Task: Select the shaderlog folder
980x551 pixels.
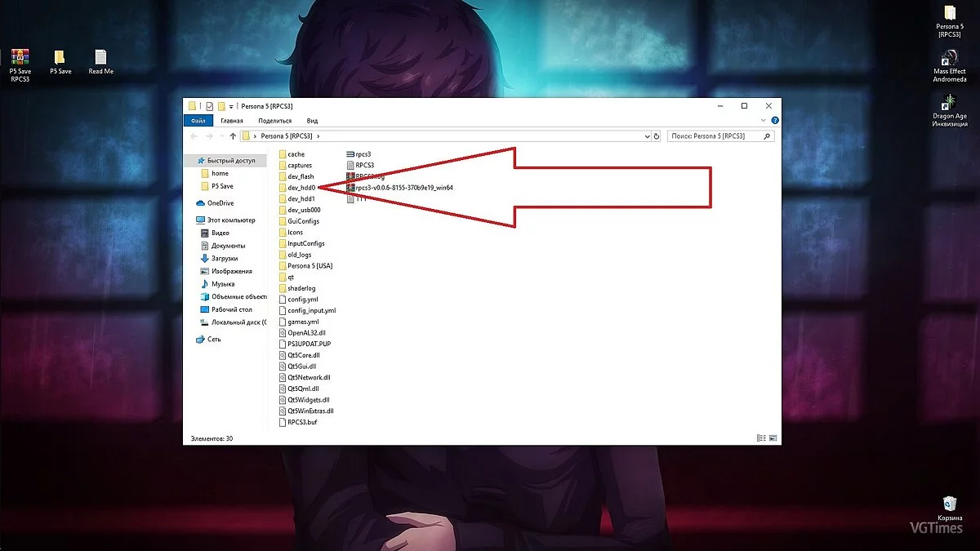Action: (x=296, y=288)
